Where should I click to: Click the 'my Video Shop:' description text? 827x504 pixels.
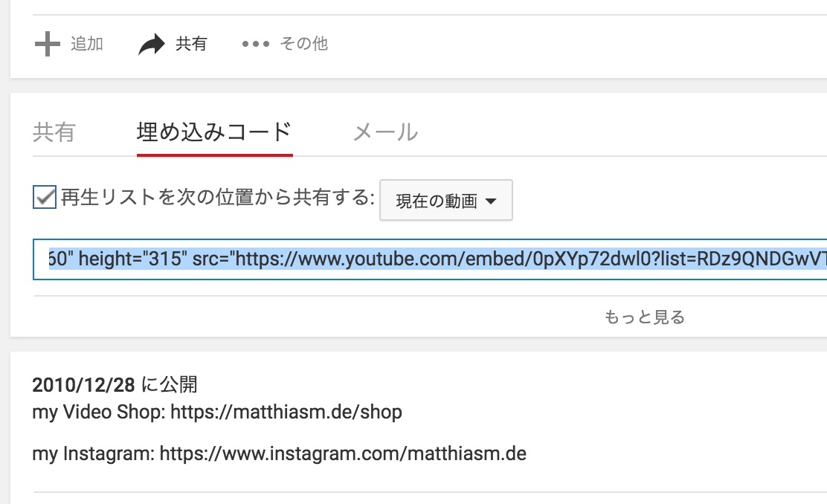pyautogui.click(x=99, y=413)
